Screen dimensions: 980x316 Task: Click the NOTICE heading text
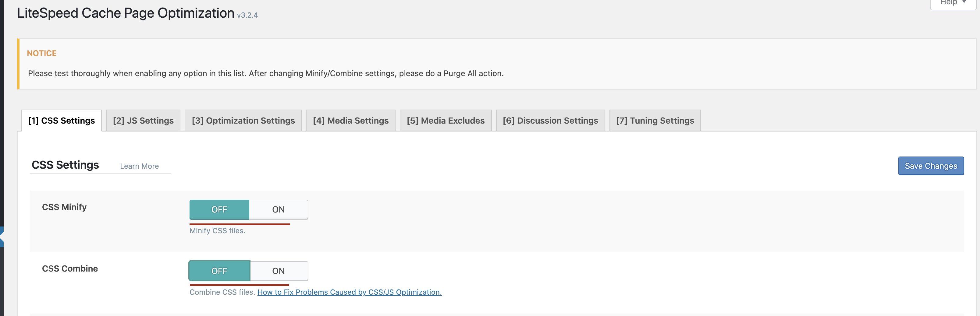42,53
